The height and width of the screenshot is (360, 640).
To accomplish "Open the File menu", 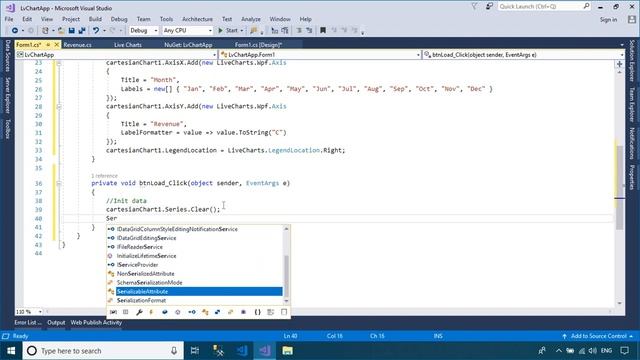I will coord(9,19).
